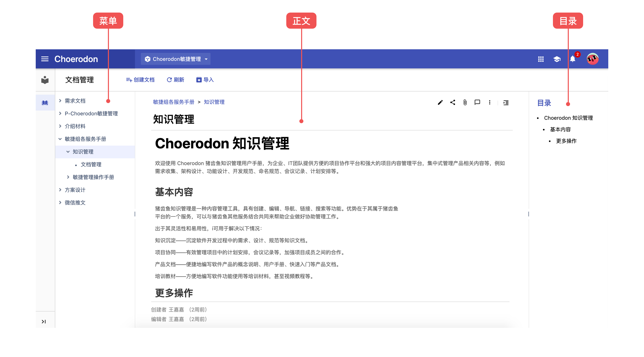Click the 基本内容 heading in the document

click(174, 192)
